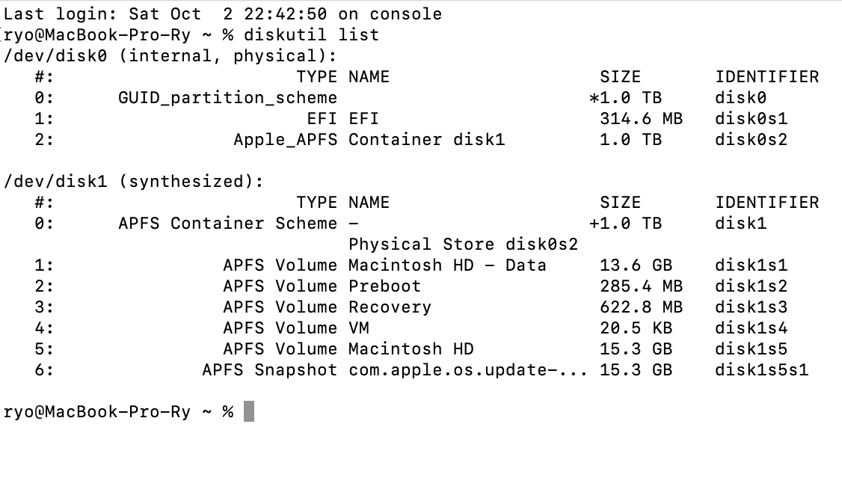Click the 'GUID_partition_scheme' type entry
842x504 pixels.
227,98
